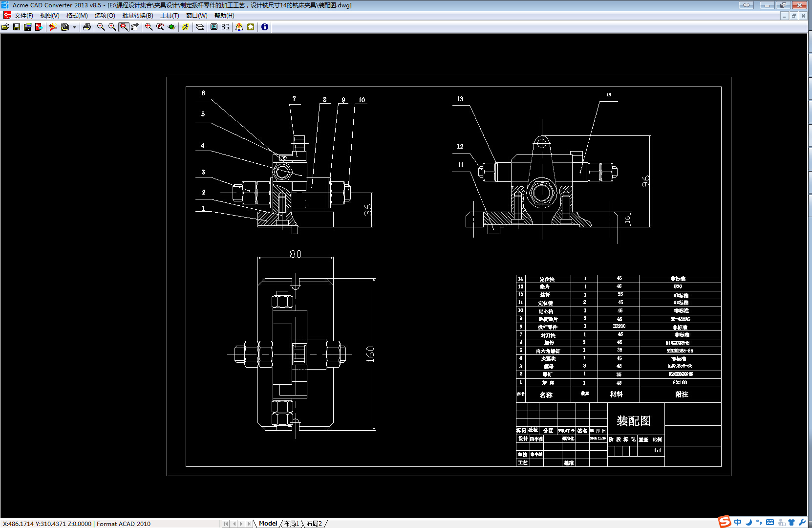Image resolution: width=812 pixels, height=528 pixels.
Task: Click Format ACAD 2010 in status bar
Action: (124, 524)
